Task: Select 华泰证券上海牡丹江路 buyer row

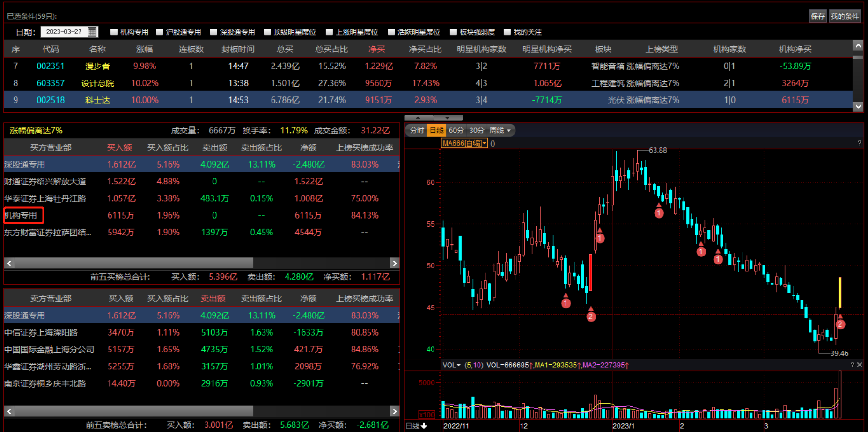Action: click(201, 198)
